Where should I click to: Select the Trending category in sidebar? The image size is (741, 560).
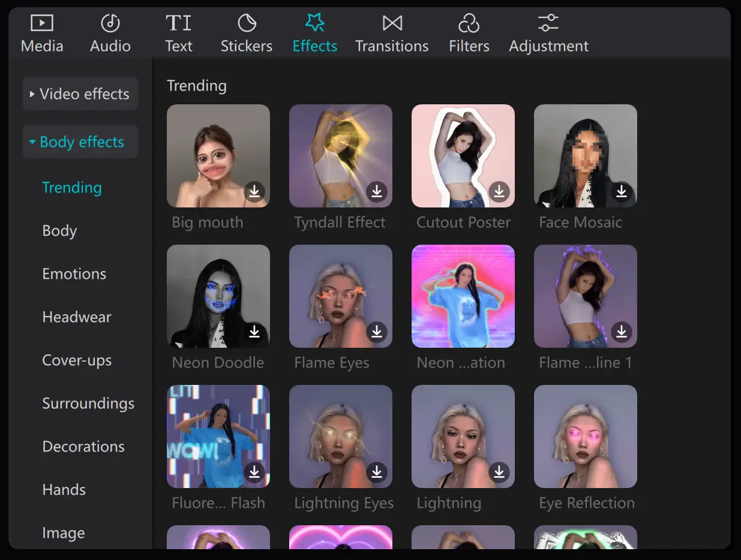(x=72, y=188)
